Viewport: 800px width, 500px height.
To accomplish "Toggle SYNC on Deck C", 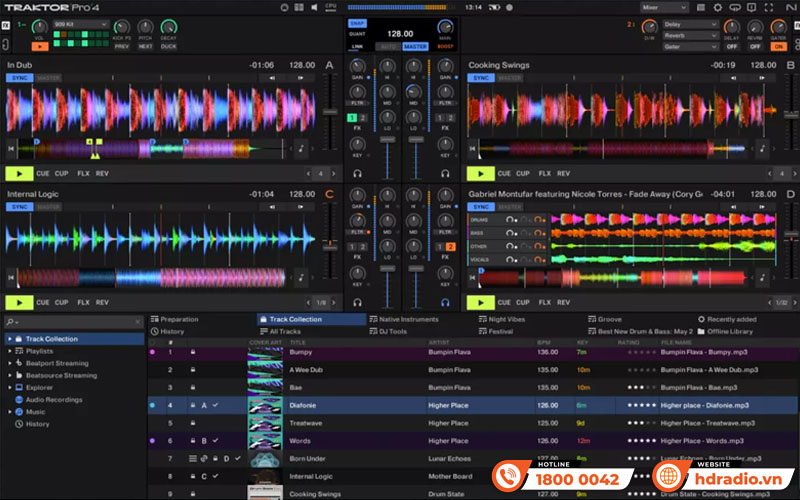I will pos(20,207).
